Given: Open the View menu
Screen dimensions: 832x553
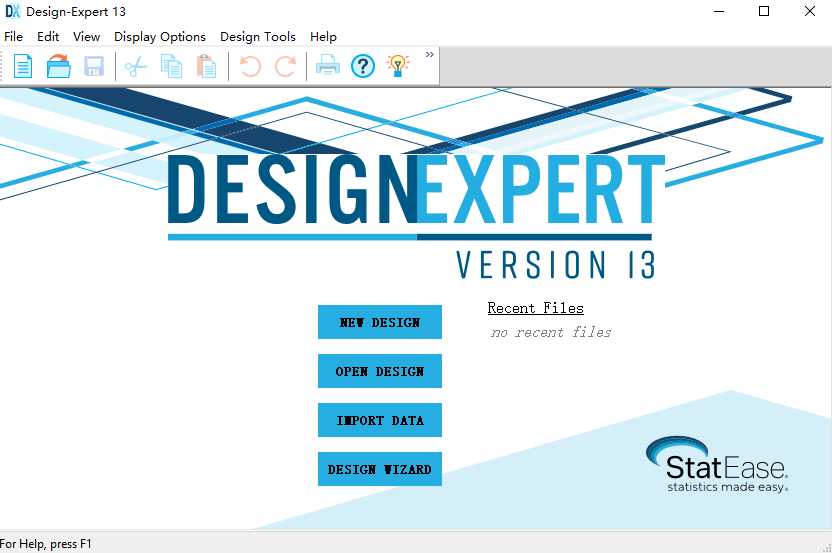Looking at the screenshot, I should pyautogui.click(x=86, y=37).
